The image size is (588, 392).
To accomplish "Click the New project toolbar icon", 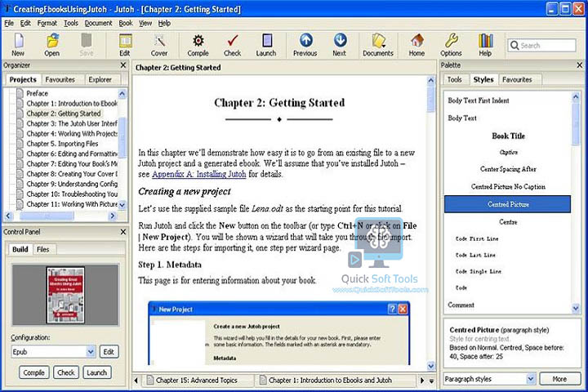I will pyautogui.click(x=18, y=45).
